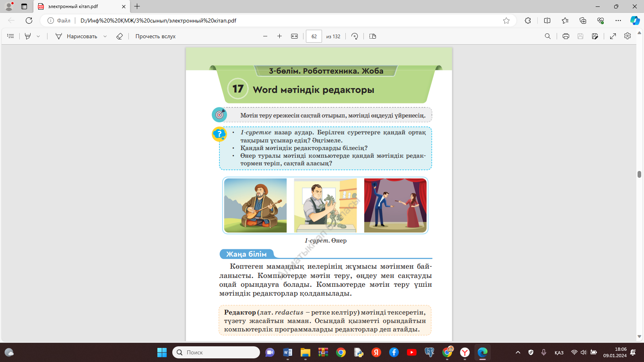Screen dimensions: 644x362
Task: Switch the page view layout
Action: 373,36
